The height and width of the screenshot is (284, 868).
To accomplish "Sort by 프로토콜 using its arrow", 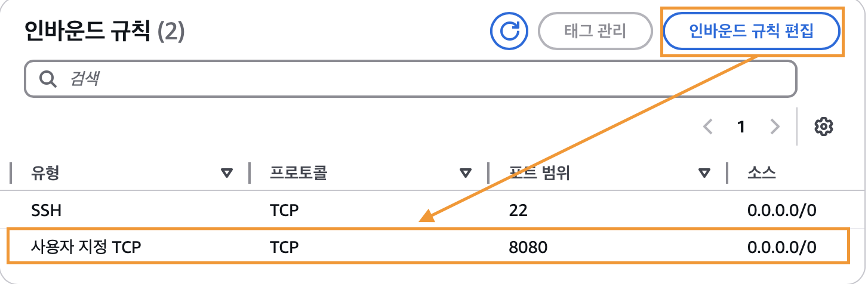I will coord(466,174).
